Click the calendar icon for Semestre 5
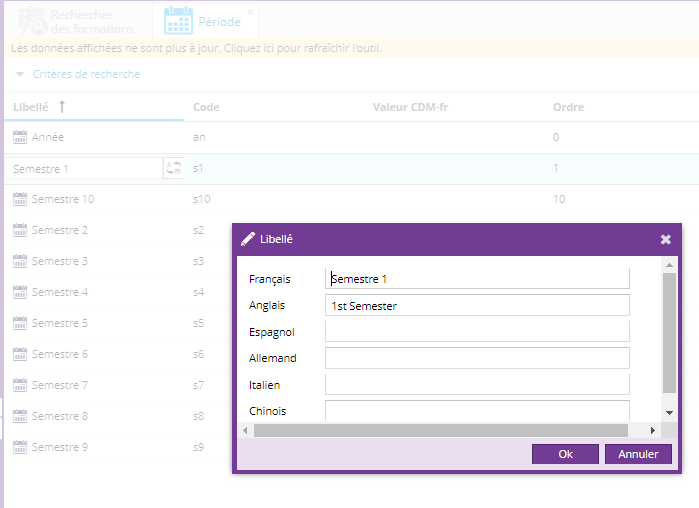699x508 pixels. [20, 323]
